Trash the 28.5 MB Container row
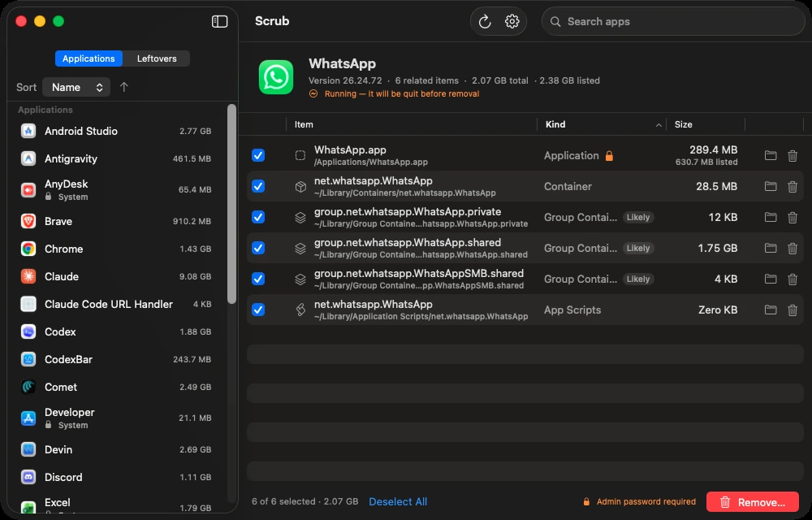 tap(793, 186)
